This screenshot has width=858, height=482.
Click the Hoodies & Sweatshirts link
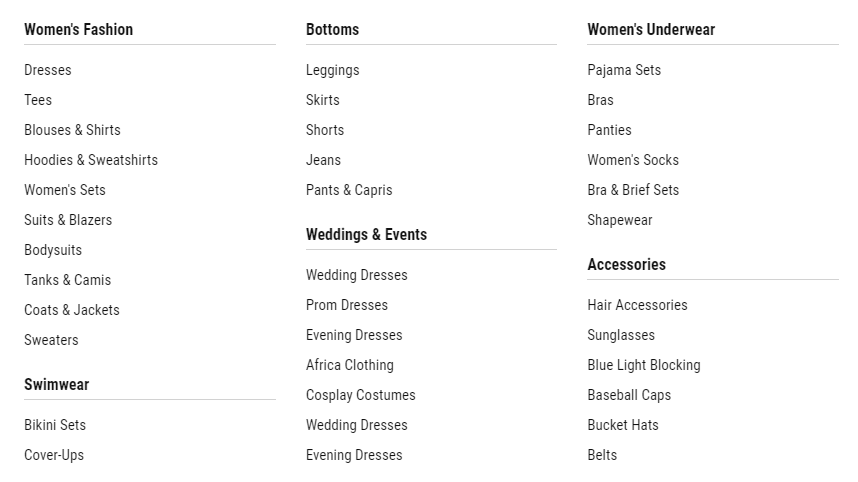tap(91, 160)
